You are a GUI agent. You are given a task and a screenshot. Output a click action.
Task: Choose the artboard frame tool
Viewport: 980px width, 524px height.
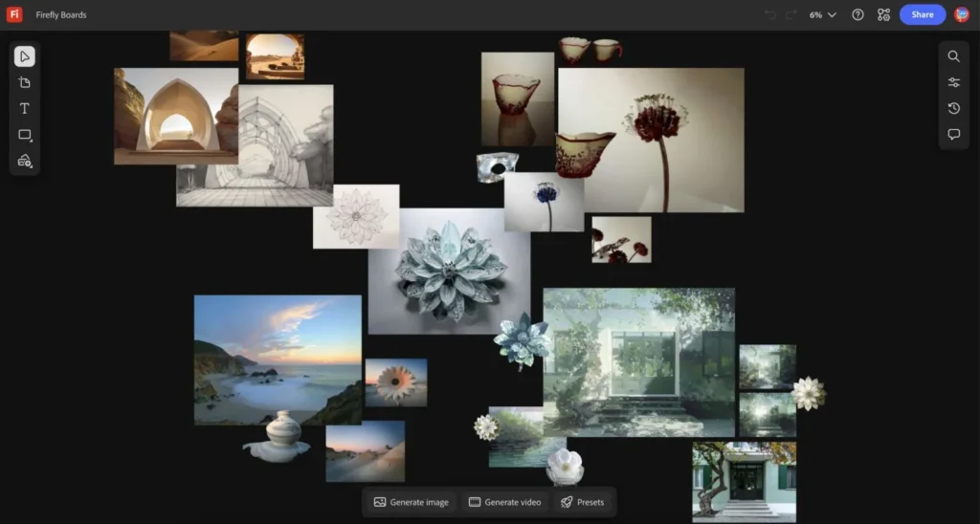[25, 82]
